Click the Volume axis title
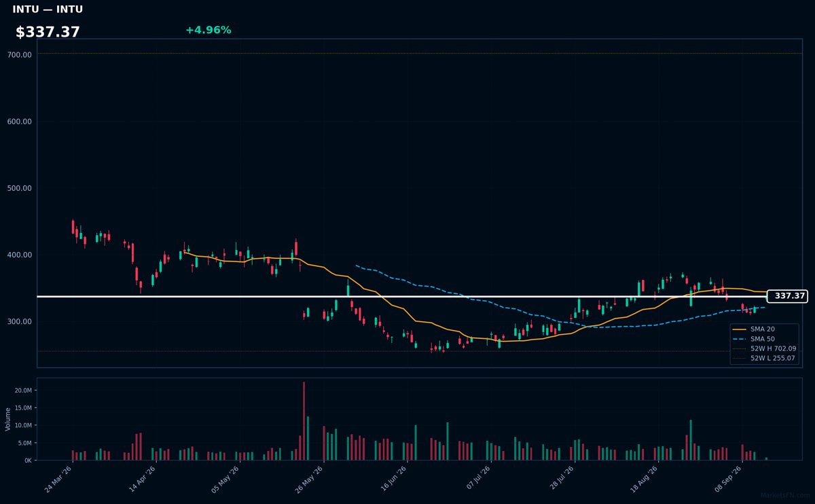 click(8, 419)
